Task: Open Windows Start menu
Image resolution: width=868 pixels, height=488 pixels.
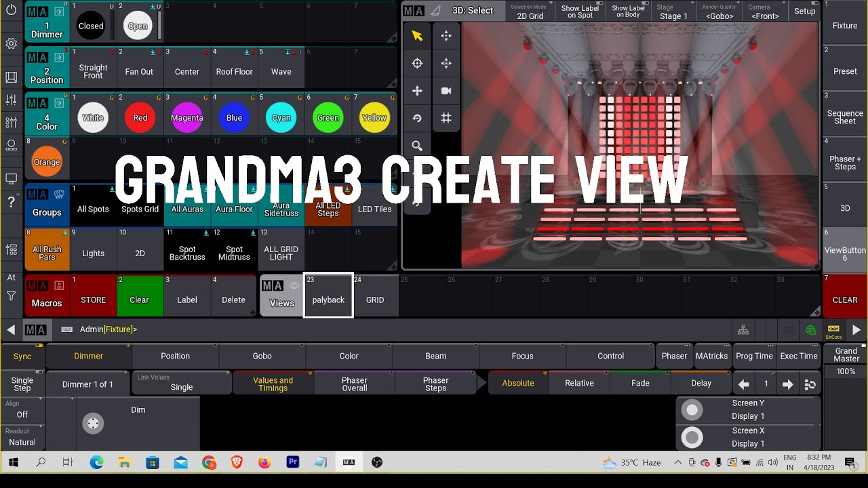Action: pyautogui.click(x=13, y=462)
